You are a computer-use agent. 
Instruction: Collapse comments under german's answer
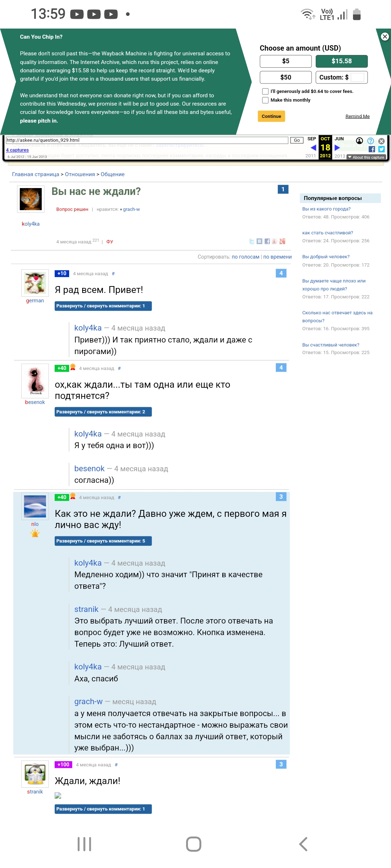click(x=103, y=306)
